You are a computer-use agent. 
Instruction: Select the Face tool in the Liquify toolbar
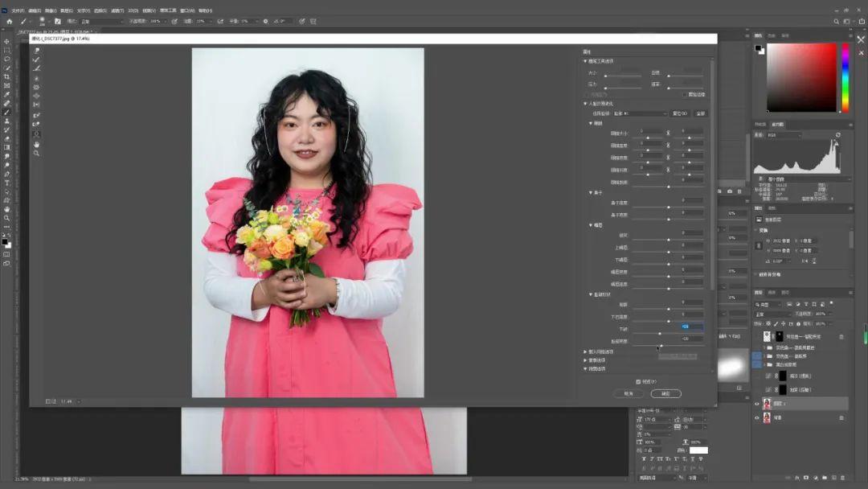[x=37, y=135]
